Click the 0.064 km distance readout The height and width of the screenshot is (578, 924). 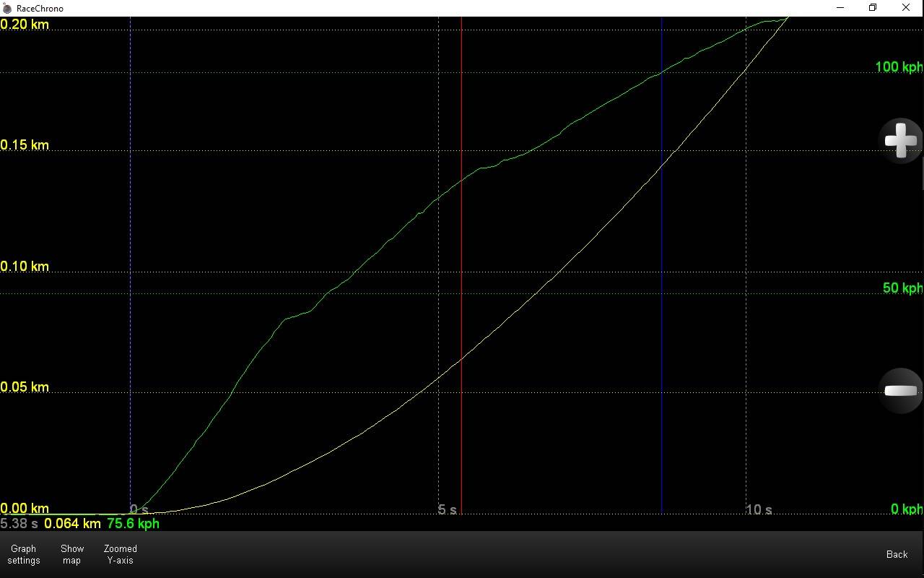click(x=72, y=523)
